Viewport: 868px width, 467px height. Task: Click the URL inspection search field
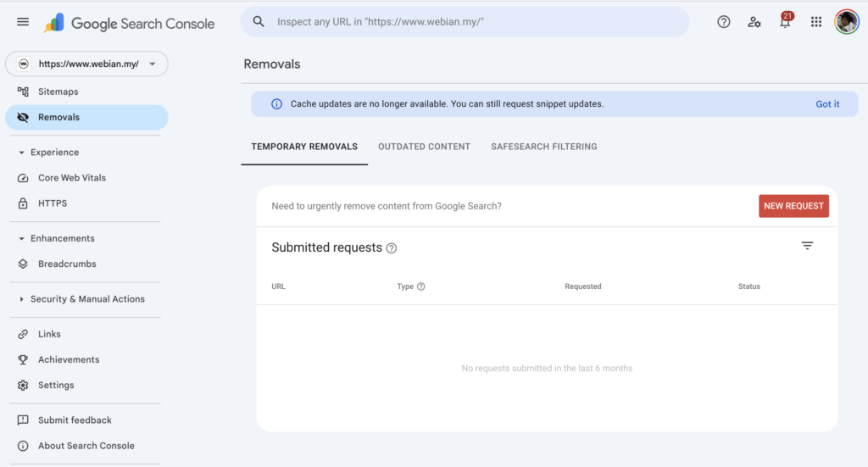475,22
